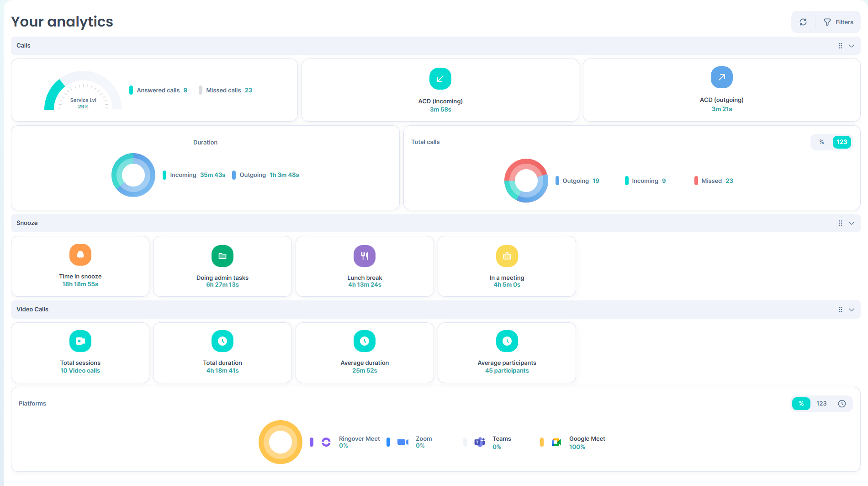Click the Answered calls teal legend swatch
Screen dimensions: 868x486
click(x=131, y=90)
